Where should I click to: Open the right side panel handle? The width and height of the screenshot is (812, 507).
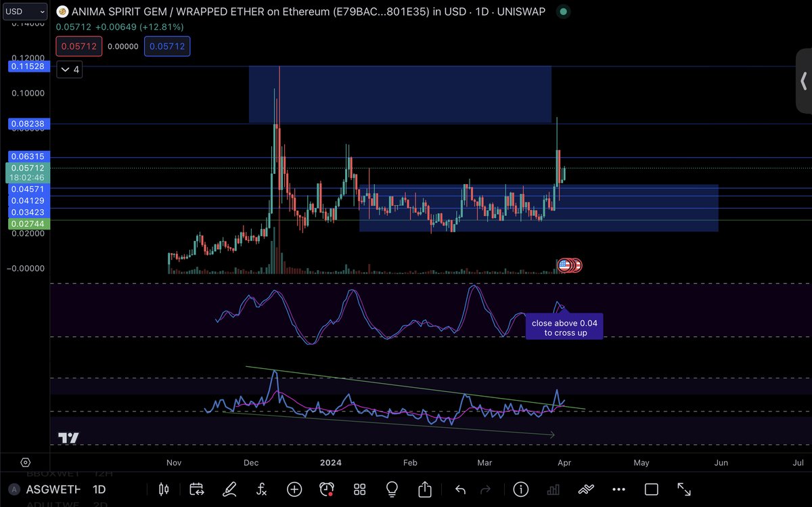tap(804, 81)
